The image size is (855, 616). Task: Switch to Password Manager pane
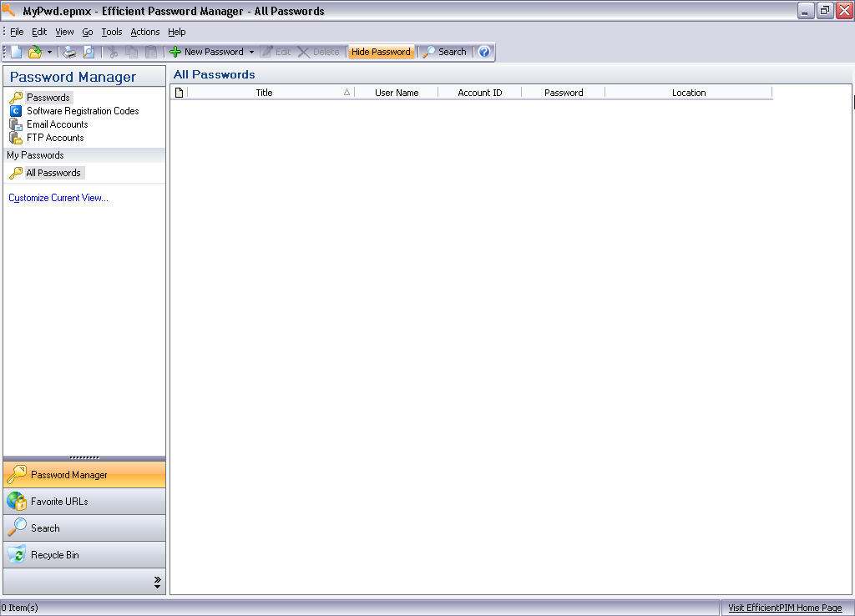(x=84, y=475)
